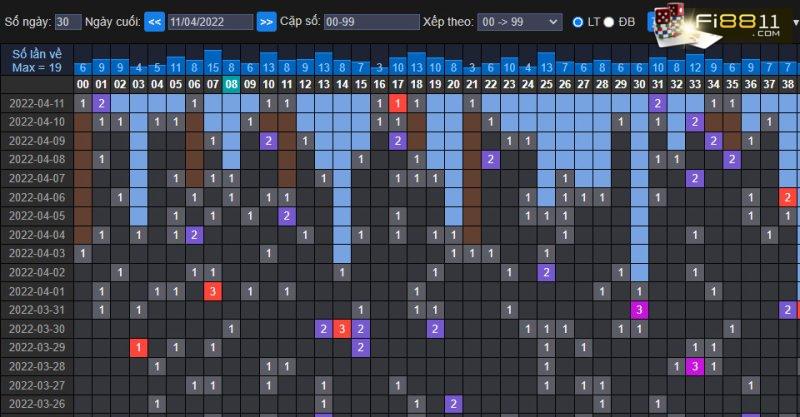The width and height of the screenshot is (800, 417).
Task: Click purple 2 in 2022-04-04 column 06
Action: [194, 235]
